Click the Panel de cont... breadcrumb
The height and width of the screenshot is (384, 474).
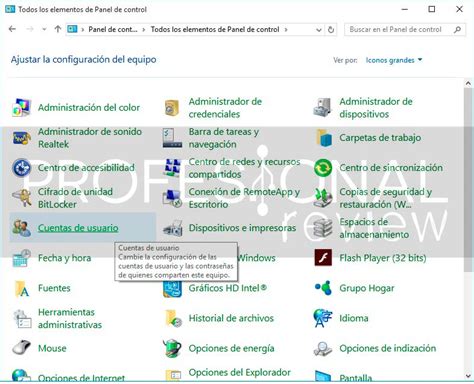[113, 29]
